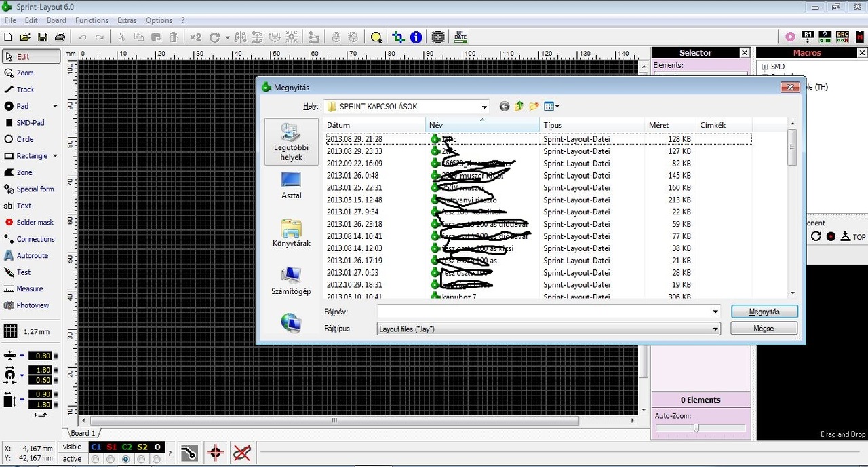Viewport: 868px width, 467px height.
Task: Activate layer C2 radio button
Action: 126,460
